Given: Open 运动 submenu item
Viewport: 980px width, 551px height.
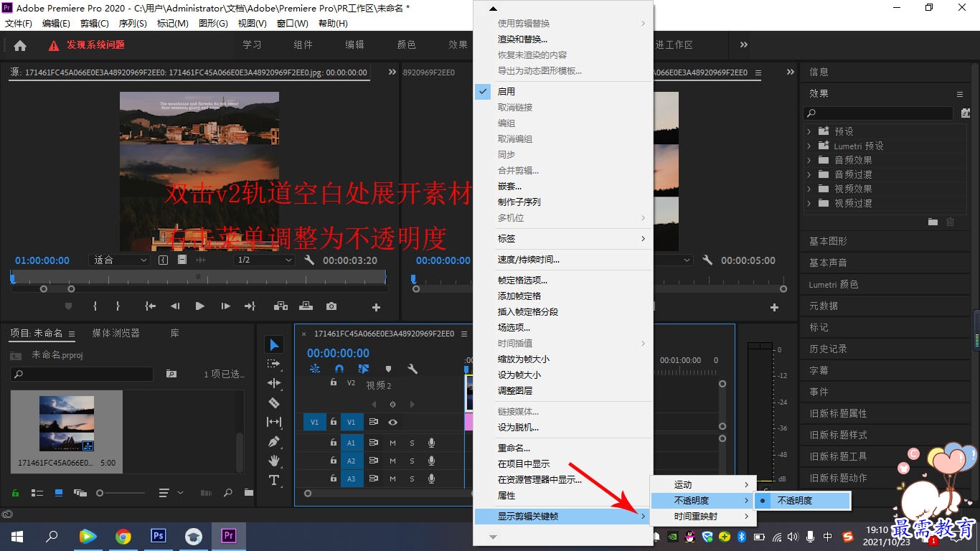Looking at the screenshot, I should click(x=702, y=485).
